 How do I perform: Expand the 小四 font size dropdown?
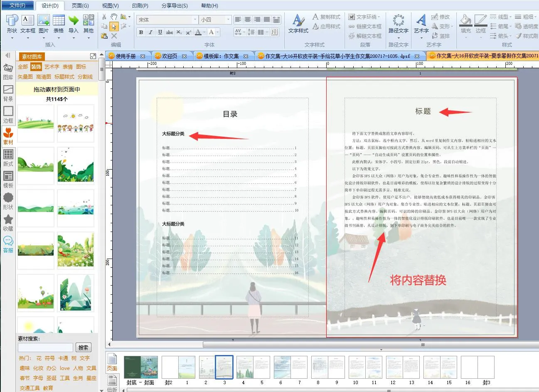point(228,20)
